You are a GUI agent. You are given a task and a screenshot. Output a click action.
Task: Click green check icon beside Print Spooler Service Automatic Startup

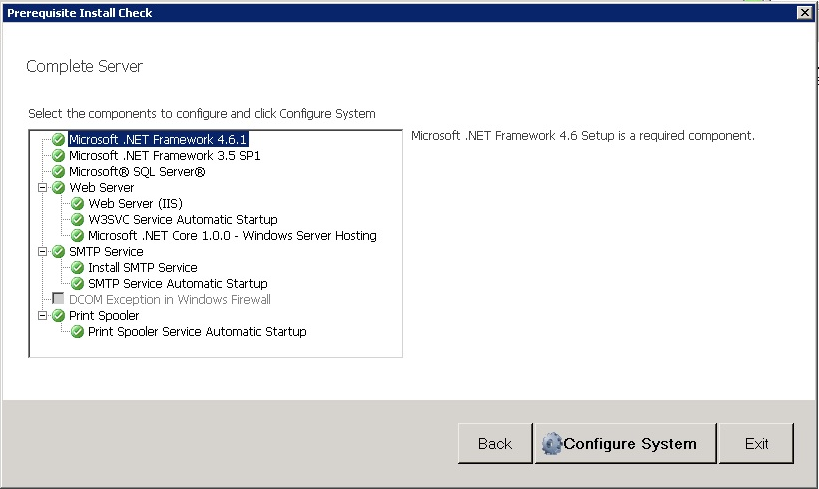(77, 332)
